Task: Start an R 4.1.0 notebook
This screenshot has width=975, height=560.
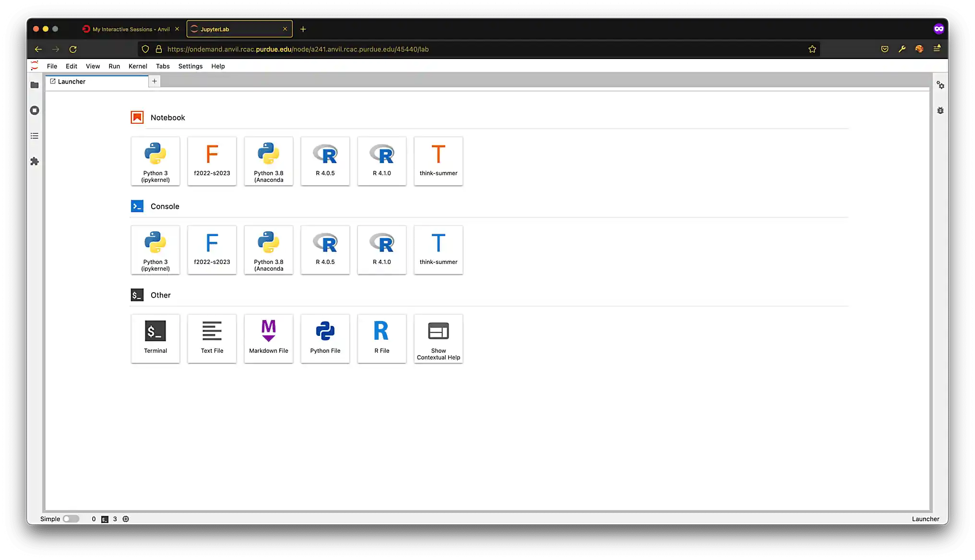Action: point(382,161)
